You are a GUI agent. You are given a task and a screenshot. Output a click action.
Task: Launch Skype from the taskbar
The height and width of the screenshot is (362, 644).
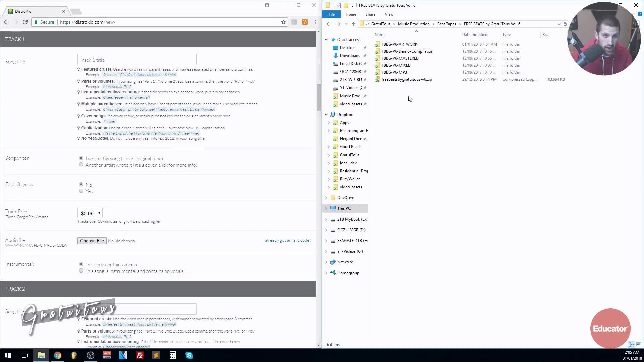(x=189, y=355)
